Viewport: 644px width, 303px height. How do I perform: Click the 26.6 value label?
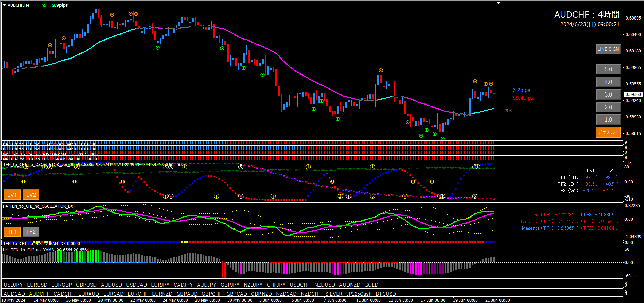pyautogui.click(x=507, y=111)
